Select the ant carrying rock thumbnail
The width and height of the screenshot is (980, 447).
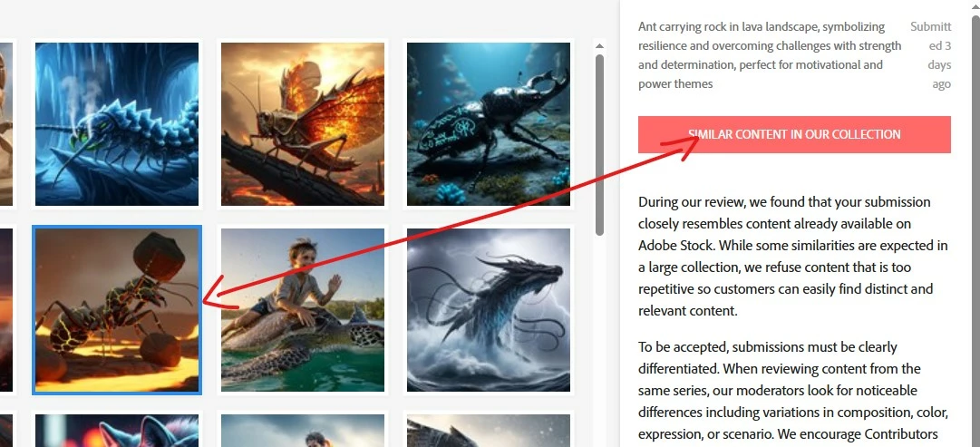pos(117,310)
